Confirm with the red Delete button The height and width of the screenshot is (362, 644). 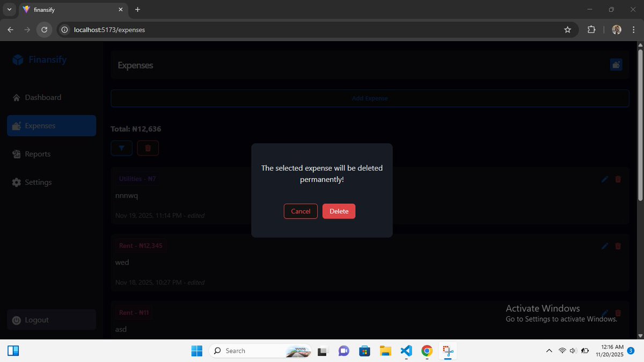(x=339, y=211)
